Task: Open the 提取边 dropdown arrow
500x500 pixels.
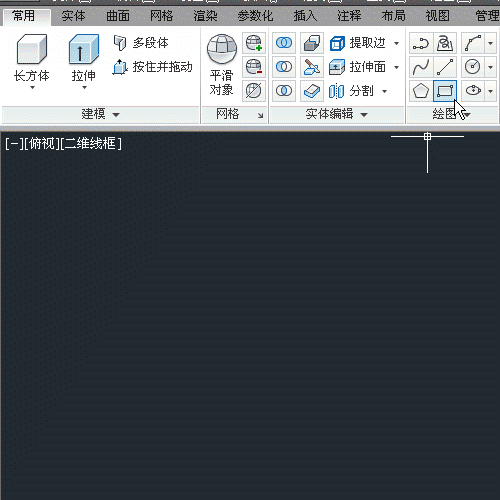Action: click(396, 43)
